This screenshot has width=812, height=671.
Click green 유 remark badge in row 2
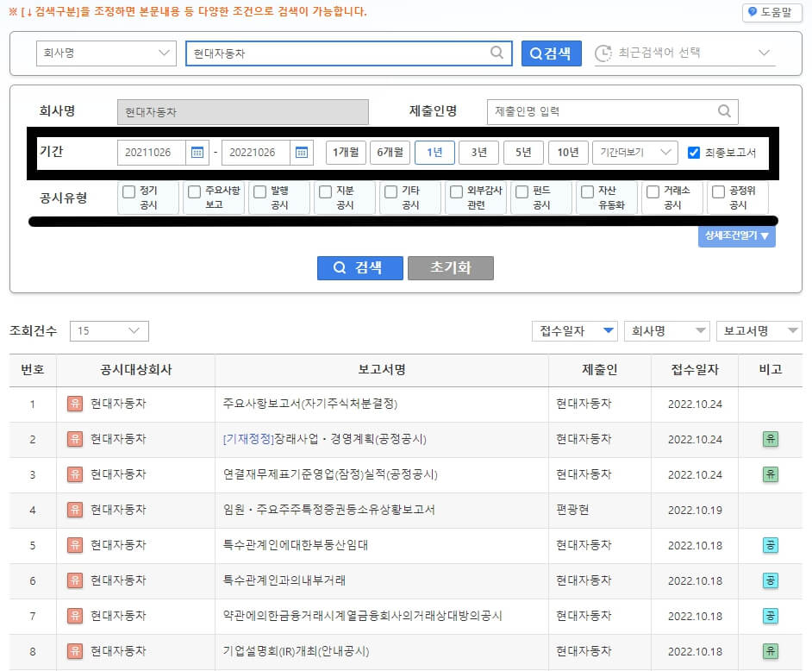point(770,439)
